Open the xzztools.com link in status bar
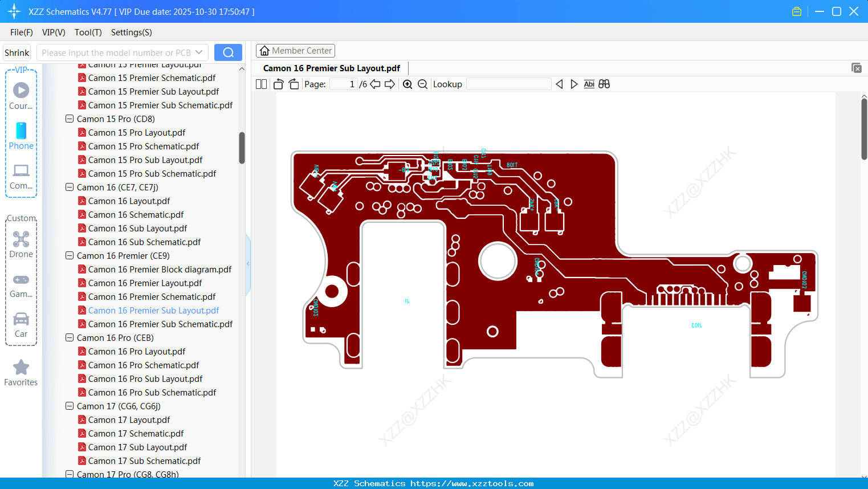The width and height of the screenshot is (868, 489). coord(472,483)
